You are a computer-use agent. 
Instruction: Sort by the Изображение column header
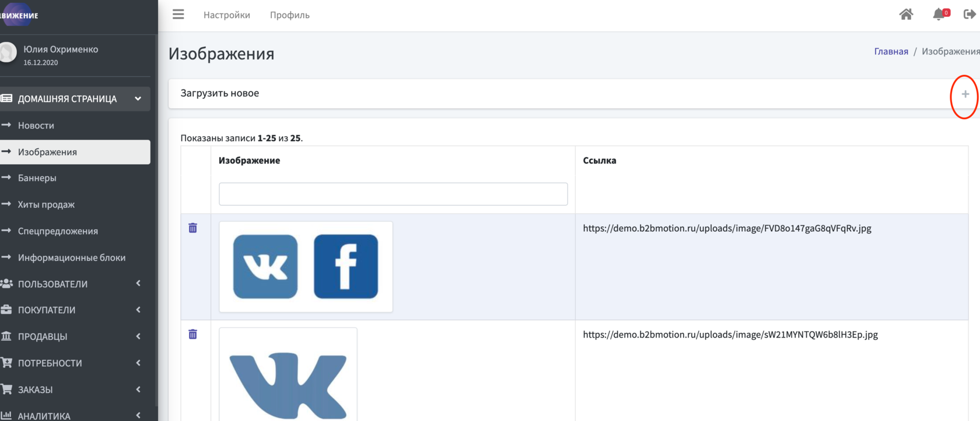pyautogui.click(x=249, y=161)
